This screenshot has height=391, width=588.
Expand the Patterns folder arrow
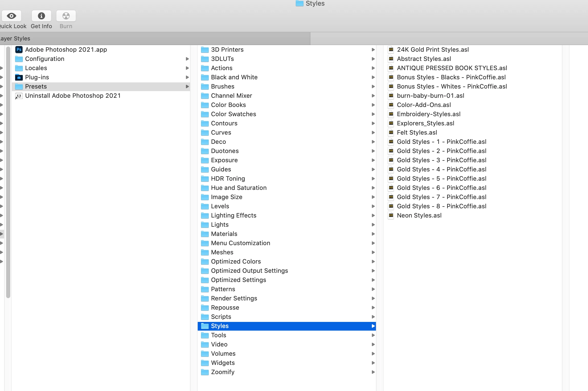[373, 289]
